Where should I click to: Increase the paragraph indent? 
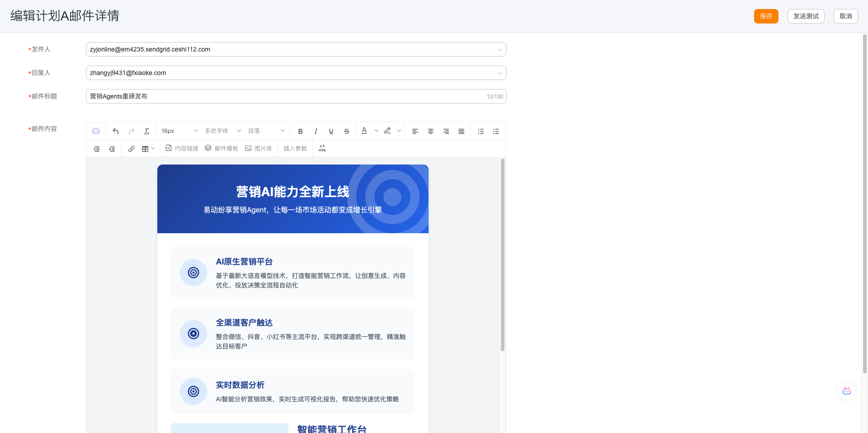[112, 149]
